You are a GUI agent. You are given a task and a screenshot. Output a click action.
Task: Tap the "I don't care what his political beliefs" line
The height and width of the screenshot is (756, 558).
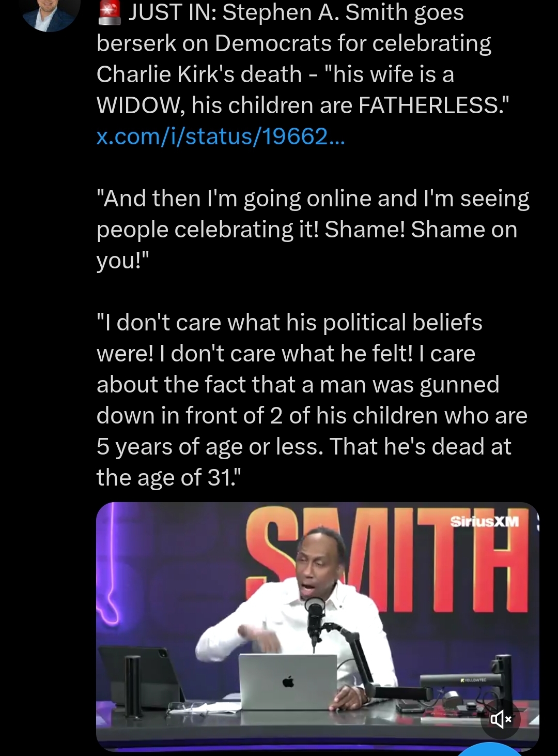point(289,323)
